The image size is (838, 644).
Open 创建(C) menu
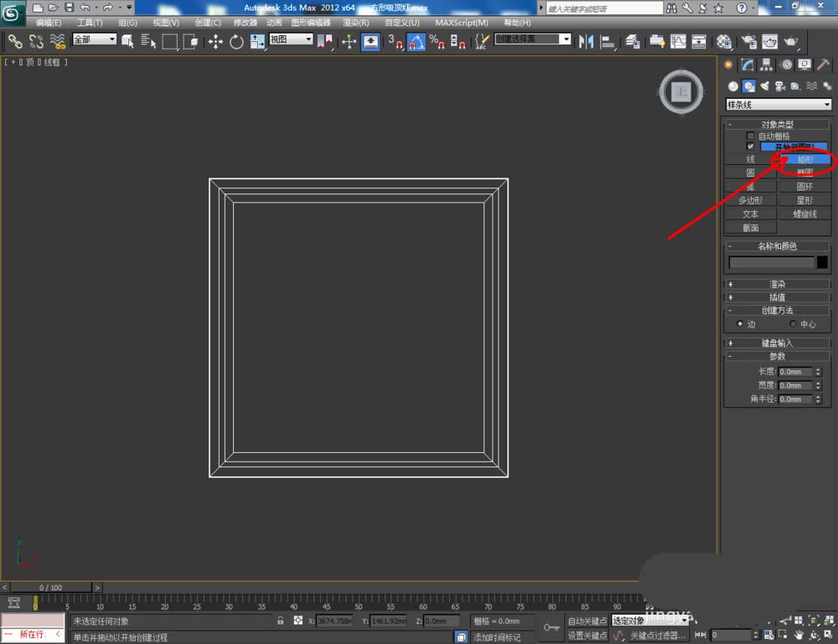pyautogui.click(x=208, y=23)
